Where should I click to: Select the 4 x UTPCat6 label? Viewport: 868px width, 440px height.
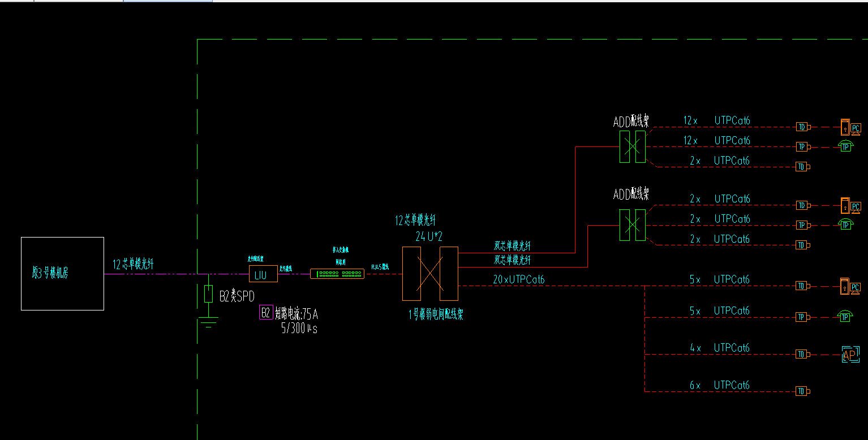click(x=720, y=348)
